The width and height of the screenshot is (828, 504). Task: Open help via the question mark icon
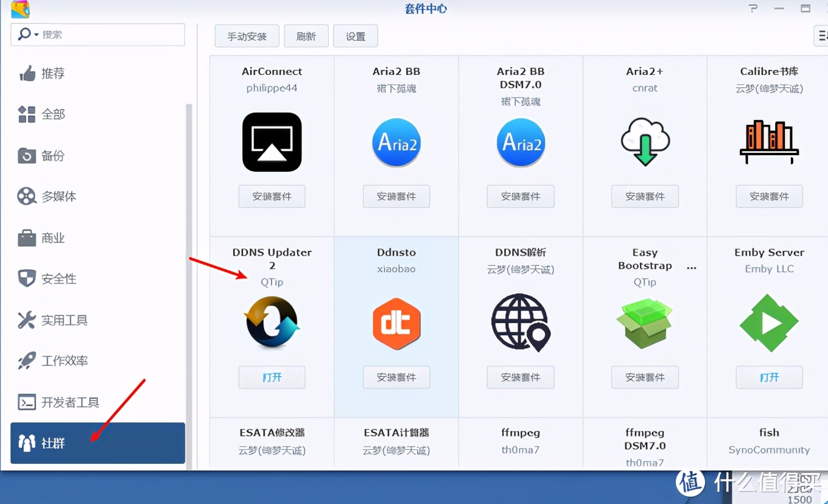(x=753, y=9)
